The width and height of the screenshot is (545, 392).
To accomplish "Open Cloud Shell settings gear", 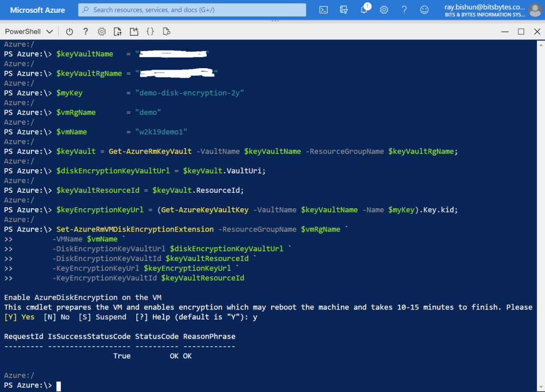I will point(102,31).
